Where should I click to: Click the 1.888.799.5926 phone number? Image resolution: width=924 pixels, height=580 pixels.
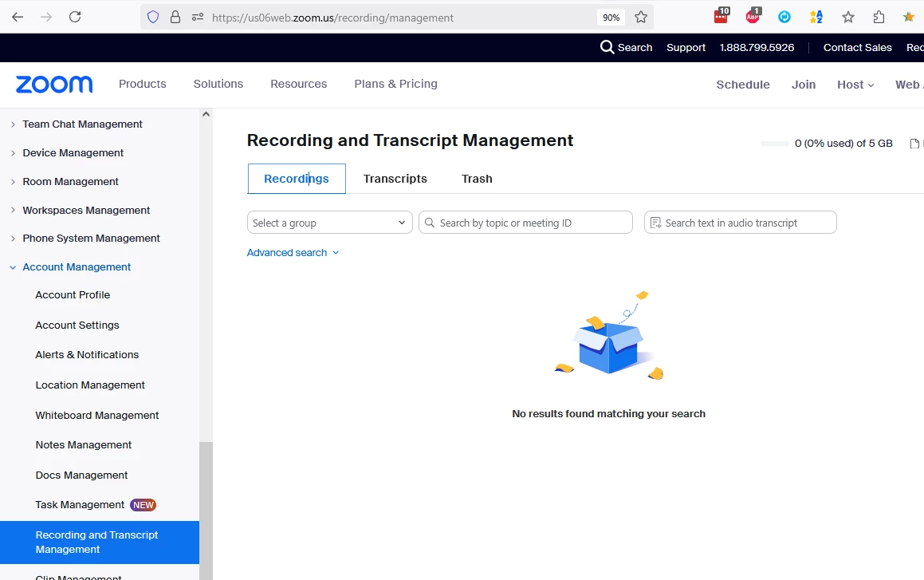coord(757,47)
